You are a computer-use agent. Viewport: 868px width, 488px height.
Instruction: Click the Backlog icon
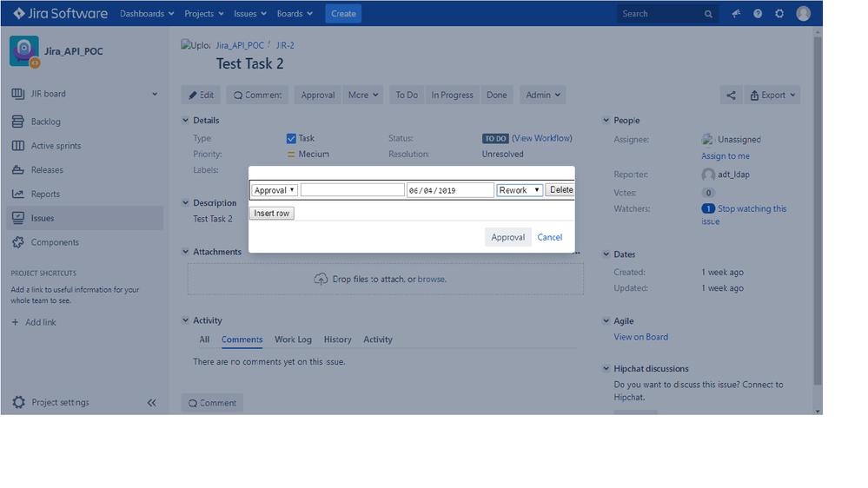17,122
